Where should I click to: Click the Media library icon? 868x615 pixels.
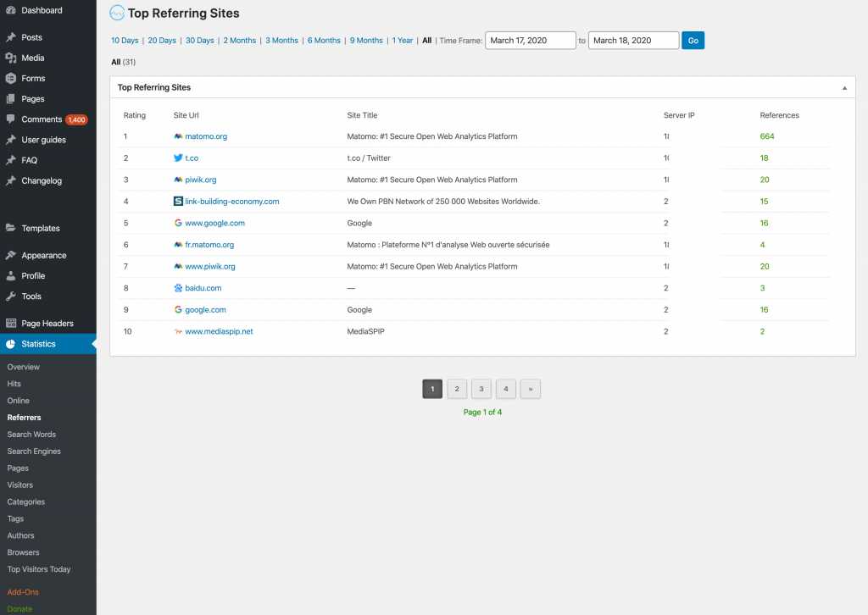(x=10, y=58)
